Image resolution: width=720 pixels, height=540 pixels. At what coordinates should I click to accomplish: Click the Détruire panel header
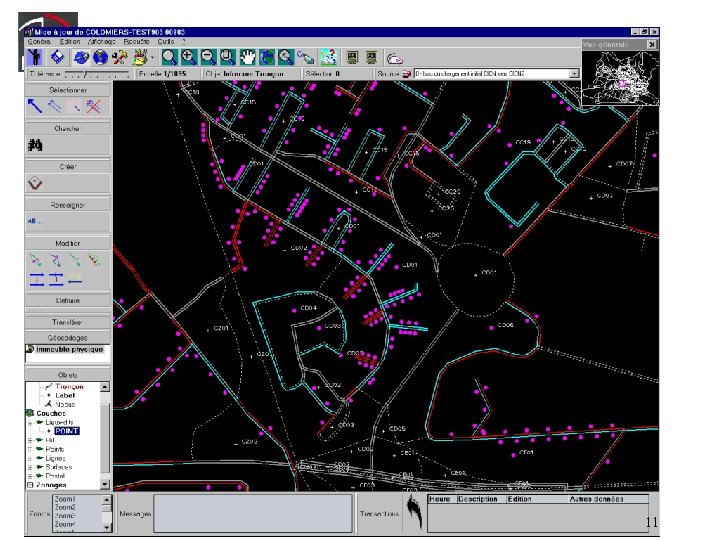click(68, 300)
